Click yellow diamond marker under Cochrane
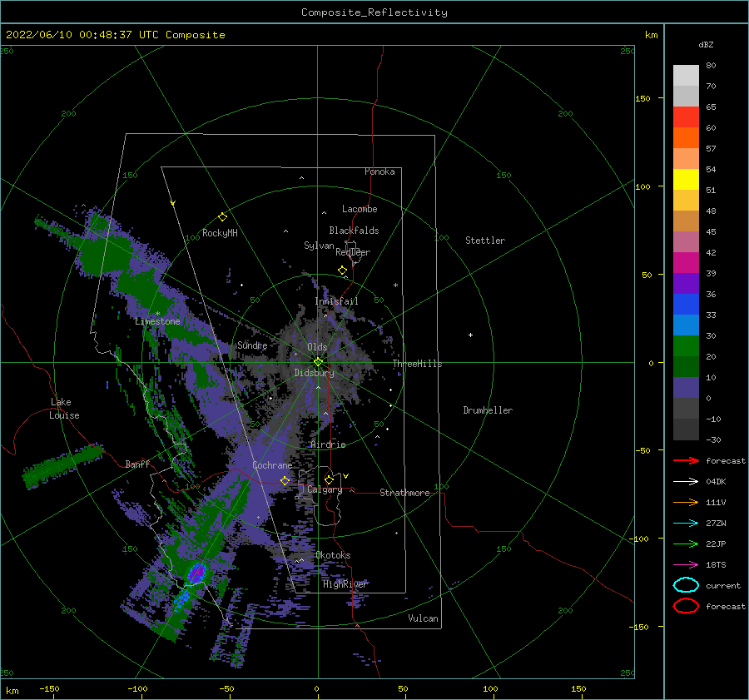 [x=285, y=480]
